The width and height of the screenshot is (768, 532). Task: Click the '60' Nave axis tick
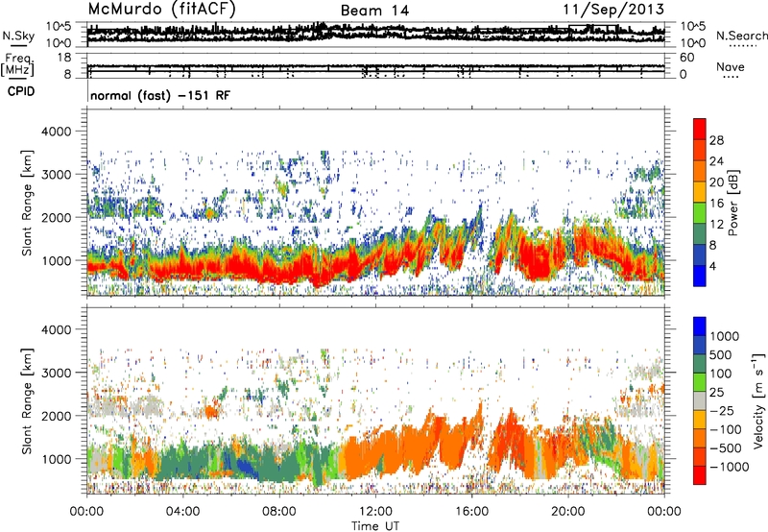(686, 58)
